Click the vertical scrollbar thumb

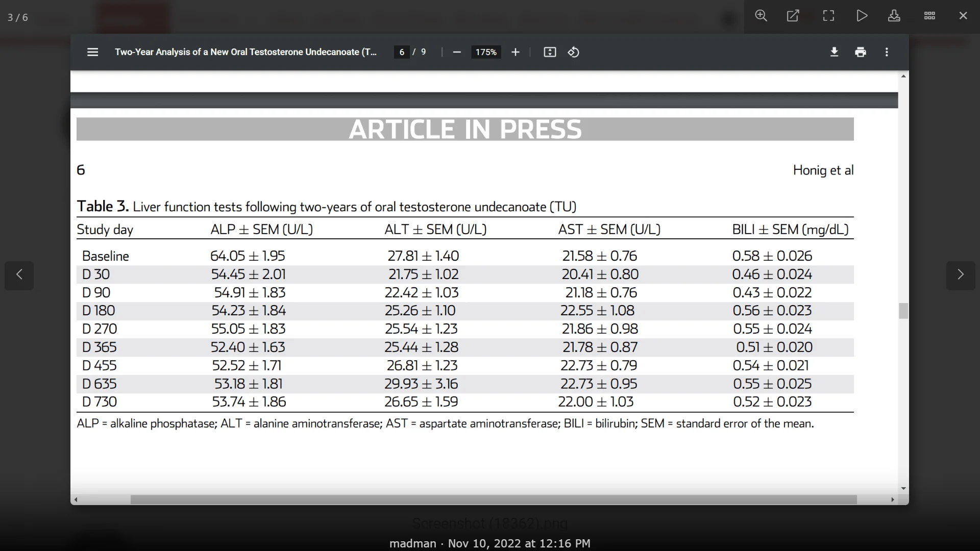903,311
